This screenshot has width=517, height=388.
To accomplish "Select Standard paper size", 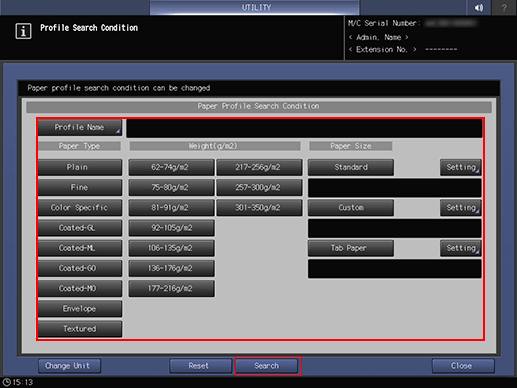I will tap(351, 167).
